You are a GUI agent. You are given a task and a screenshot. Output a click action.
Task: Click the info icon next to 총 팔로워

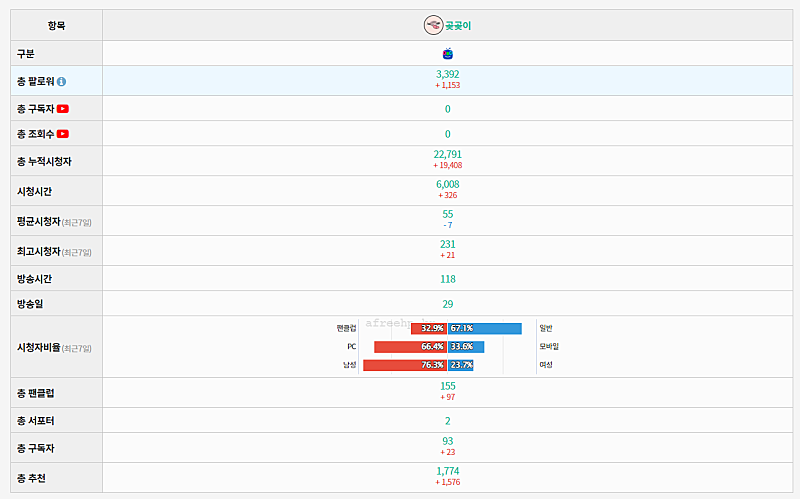click(x=61, y=81)
